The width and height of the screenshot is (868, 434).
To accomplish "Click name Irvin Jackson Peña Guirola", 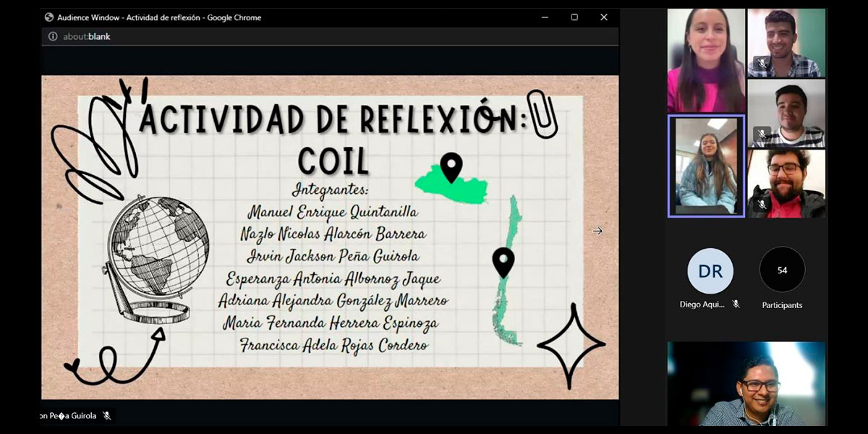I will (x=333, y=256).
